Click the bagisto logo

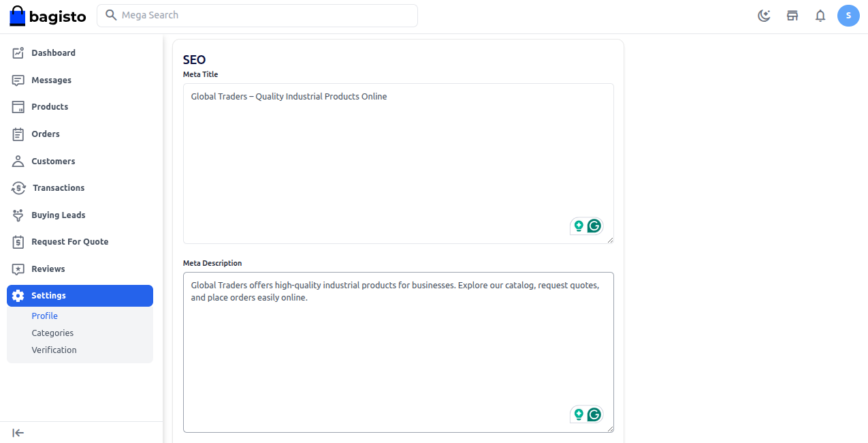[x=48, y=16]
